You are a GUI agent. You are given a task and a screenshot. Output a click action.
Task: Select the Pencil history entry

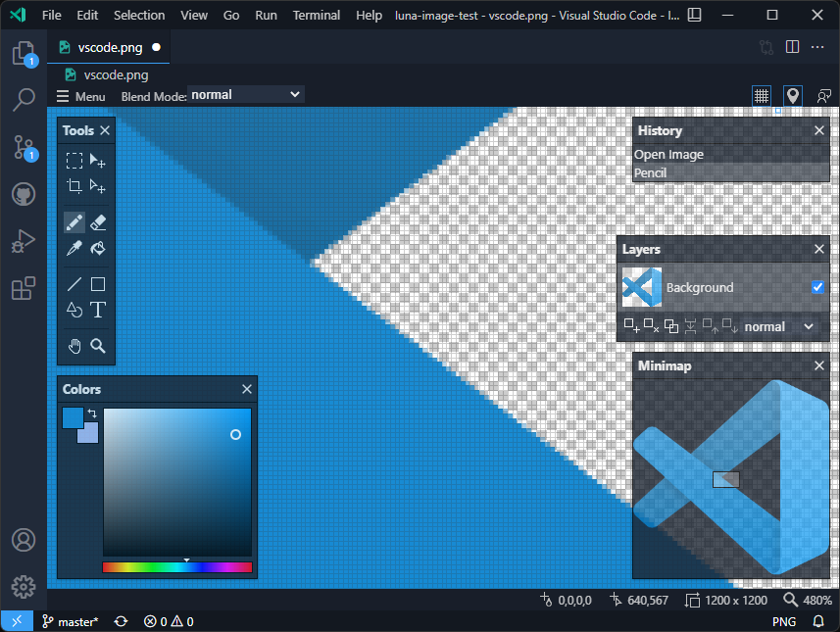click(x=731, y=172)
